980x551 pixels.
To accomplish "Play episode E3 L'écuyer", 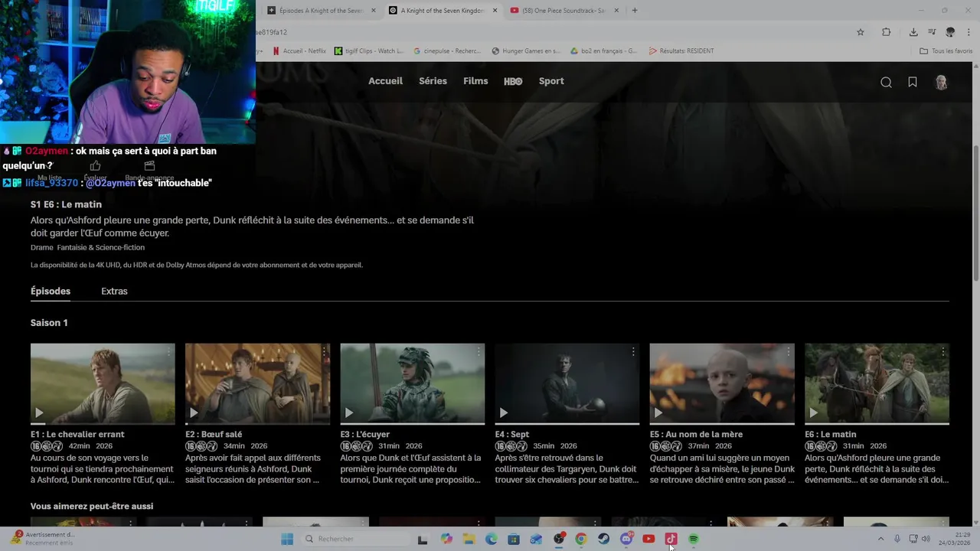I will 348,413.
